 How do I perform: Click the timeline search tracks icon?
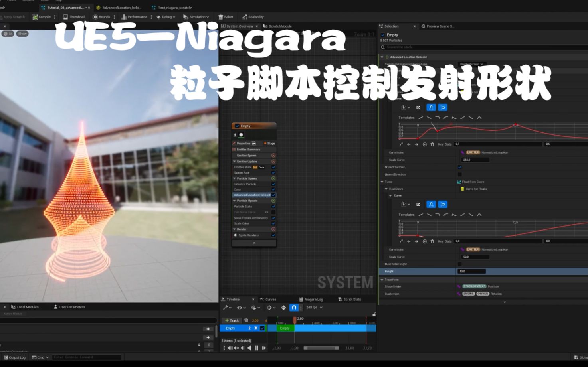246,320
